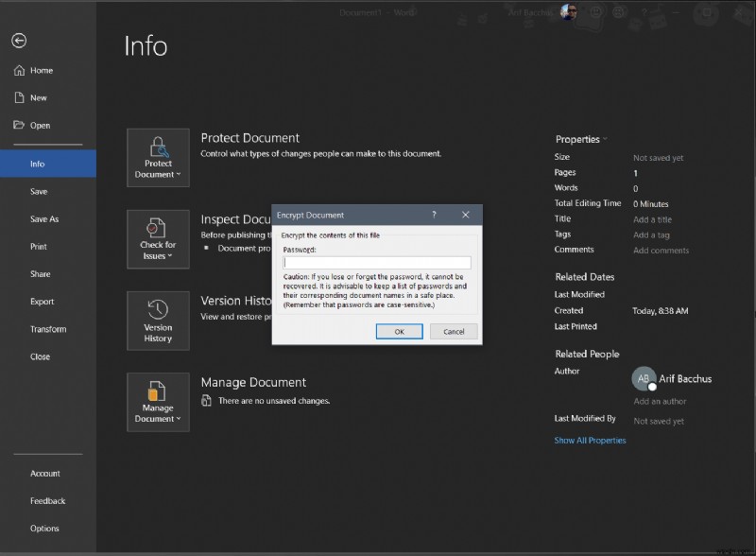This screenshot has width=756, height=556.
Task: Close the Encrypt Document dialog
Action: (x=465, y=215)
